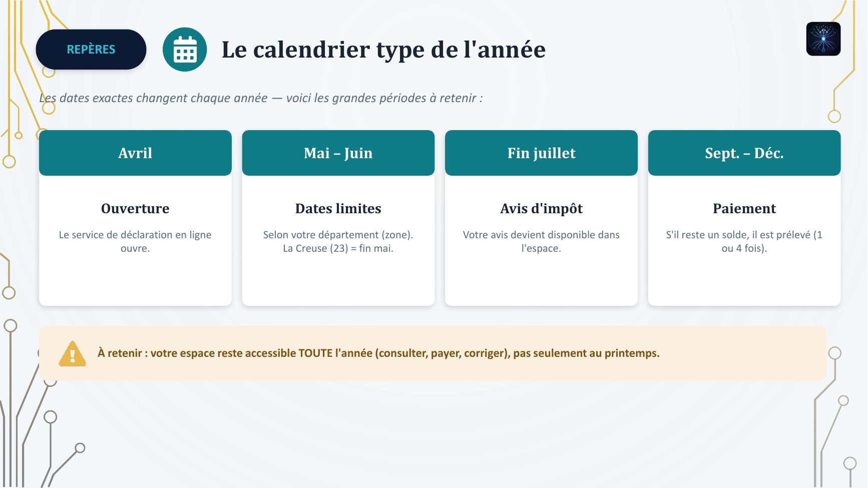Click the slide title Le calendrier type de l'année
This screenshot has height=488, width=868.
[x=383, y=50]
